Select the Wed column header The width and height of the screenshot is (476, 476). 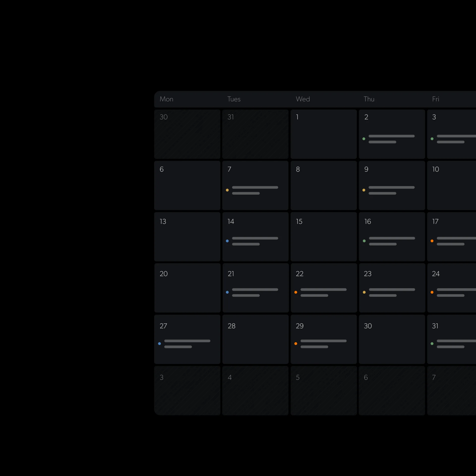(x=303, y=99)
